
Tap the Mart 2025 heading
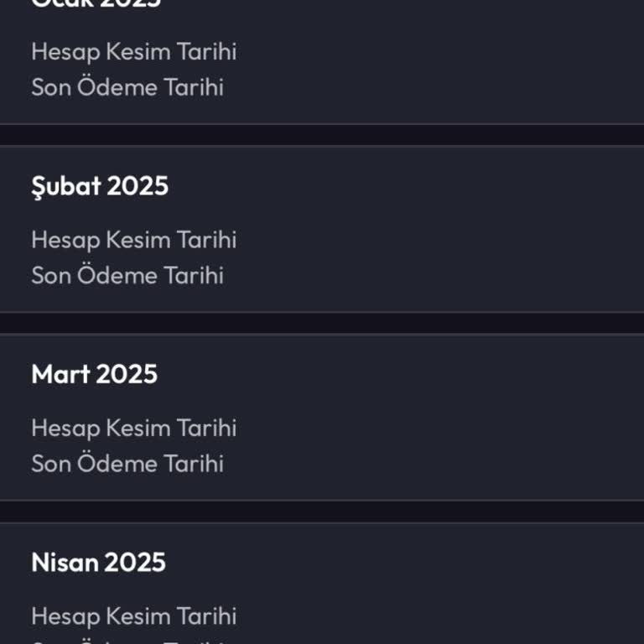(94, 374)
